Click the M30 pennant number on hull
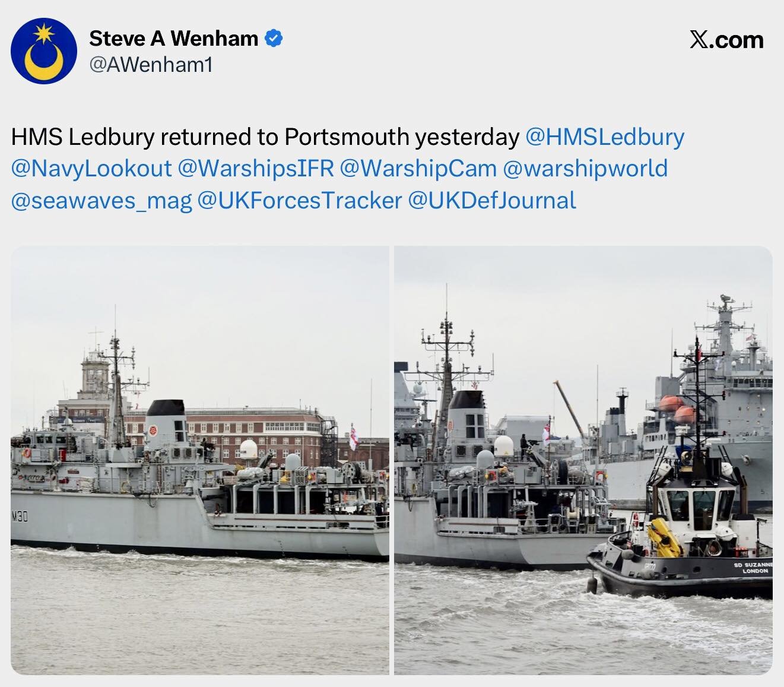This screenshot has height=687, width=784. [20, 517]
